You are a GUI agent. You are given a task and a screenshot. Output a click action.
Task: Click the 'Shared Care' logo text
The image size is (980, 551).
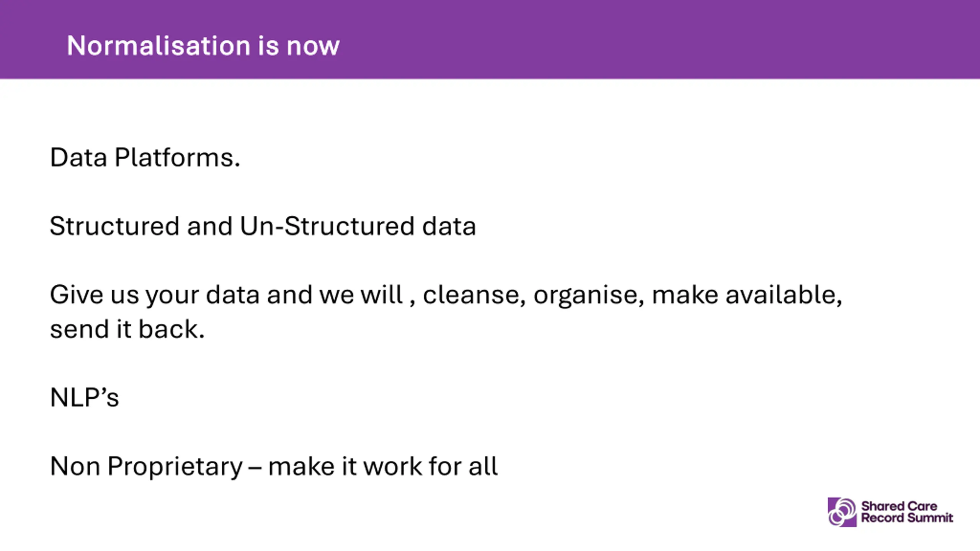(x=899, y=506)
